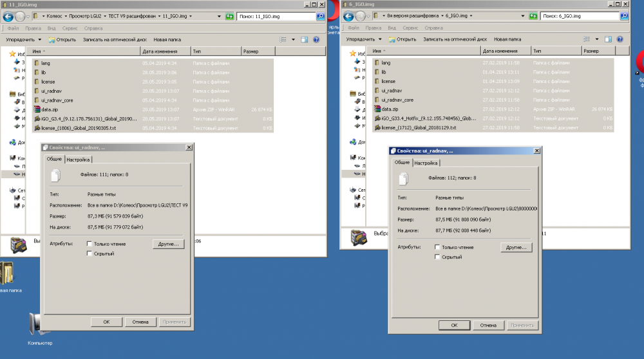
Task: Expand address bar history in 6_IGO.img window
Action: pyautogui.click(x=523, y=16)
